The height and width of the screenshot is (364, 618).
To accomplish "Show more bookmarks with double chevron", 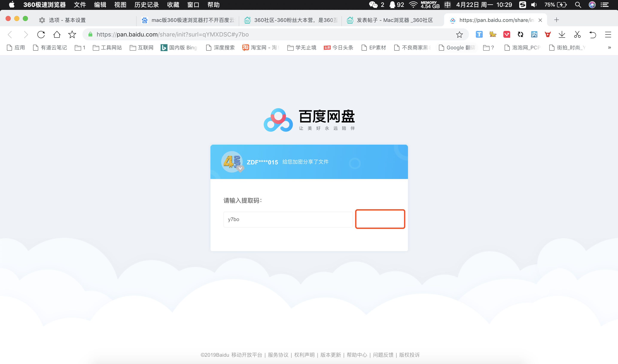I will [x=609, y=48].
